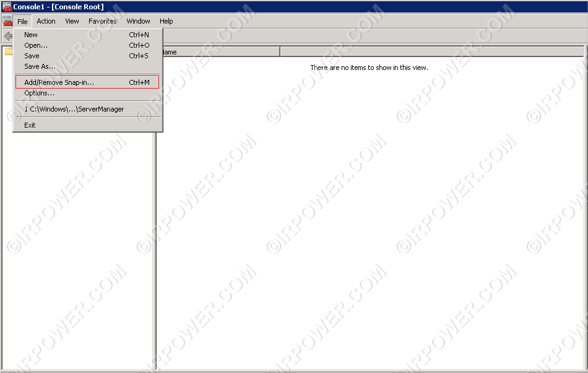Select Open... in the File menu
The image size is (588, 373).
point(36,45)
